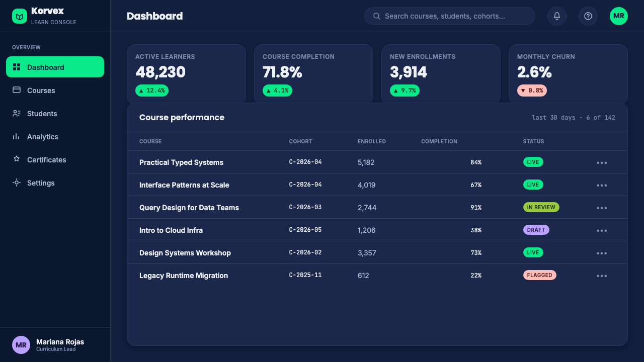Screen dimensions: 644x362
Task: Open row actions for Interface Patterns at Scale
Action: point(602,185)
